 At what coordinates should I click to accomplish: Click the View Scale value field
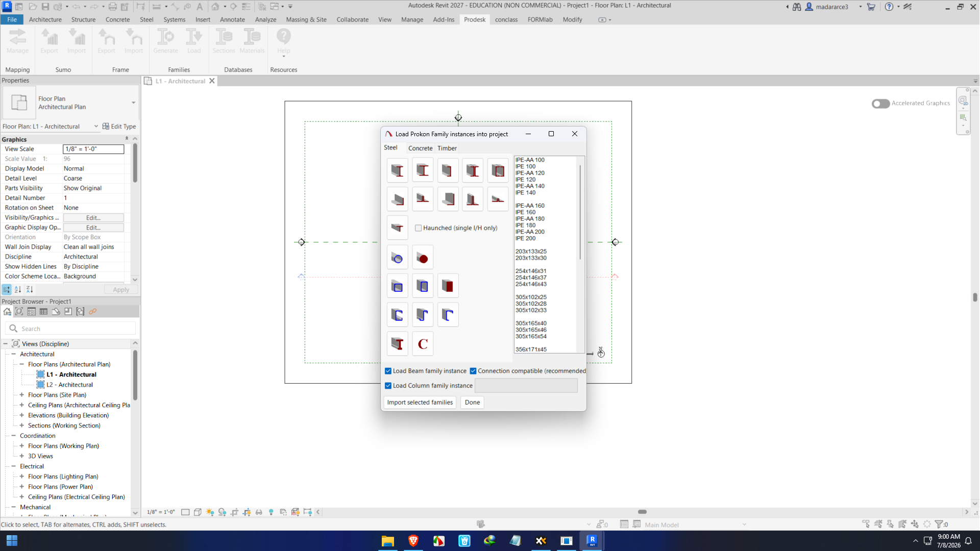93,149
